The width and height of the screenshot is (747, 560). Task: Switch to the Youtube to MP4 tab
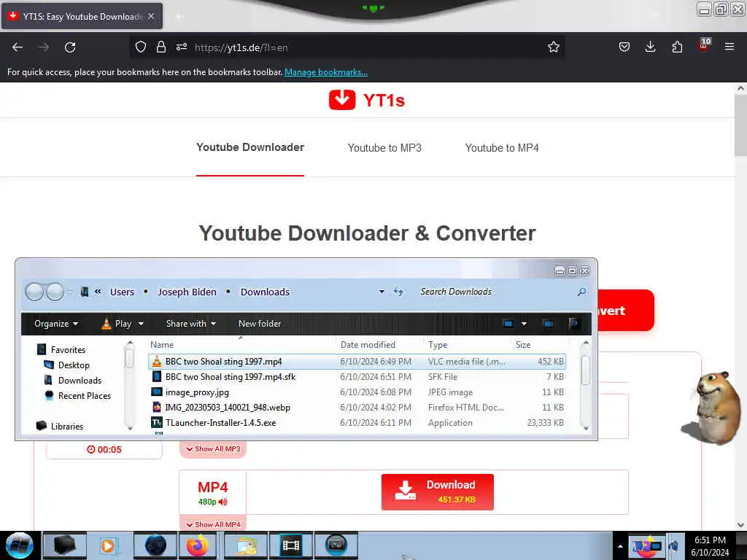coord(502,148)
